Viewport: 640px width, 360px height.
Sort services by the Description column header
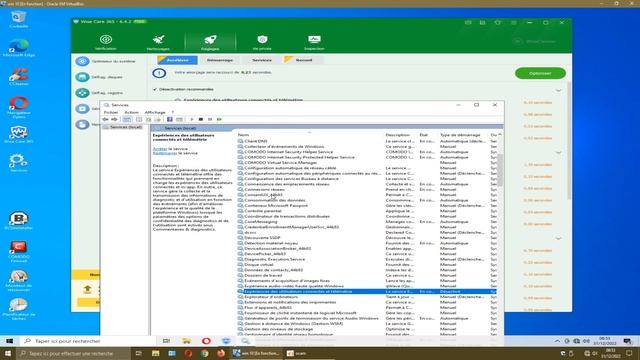(398, 135)
